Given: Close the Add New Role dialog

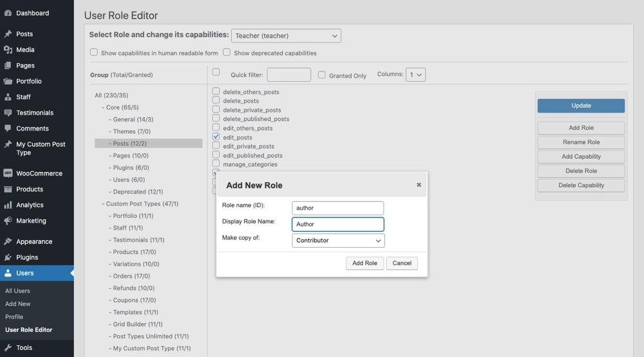Looking at the screenshot, I should pyautogui.click(x=419, y=185).
